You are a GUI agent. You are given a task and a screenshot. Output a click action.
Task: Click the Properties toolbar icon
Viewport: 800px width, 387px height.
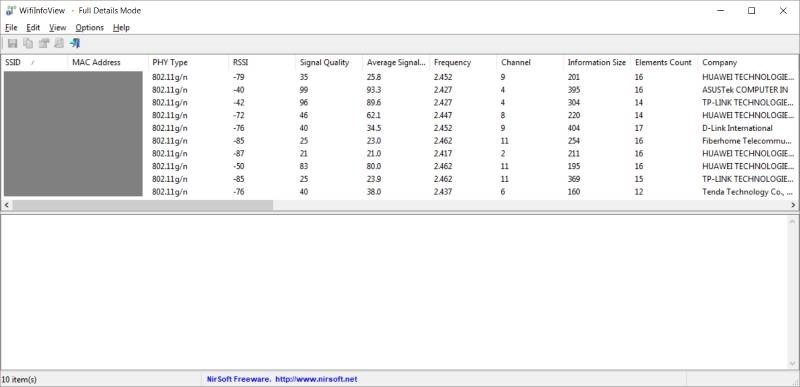tap(44, 43)
